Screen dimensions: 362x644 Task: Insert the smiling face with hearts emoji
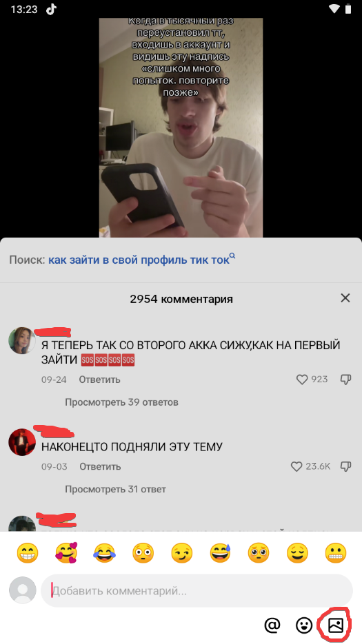point(66,553)
